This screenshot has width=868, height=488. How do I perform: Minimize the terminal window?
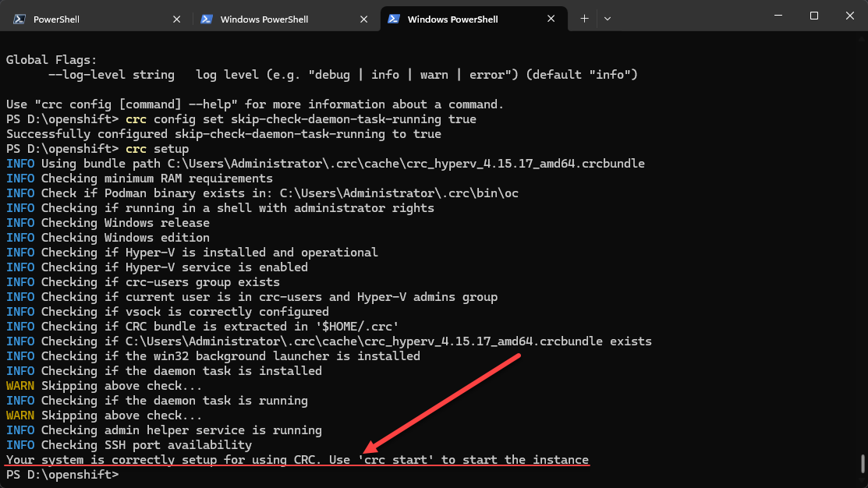(778, 16)
